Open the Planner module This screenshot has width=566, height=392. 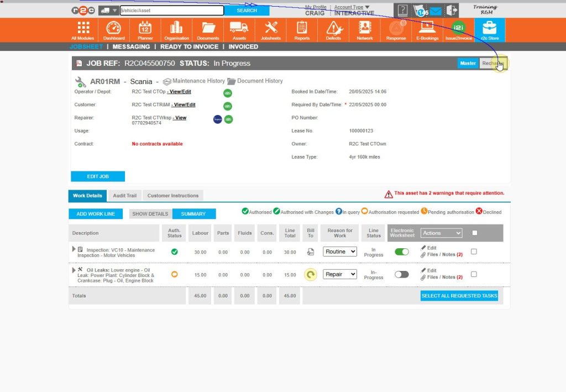(145, 30)
